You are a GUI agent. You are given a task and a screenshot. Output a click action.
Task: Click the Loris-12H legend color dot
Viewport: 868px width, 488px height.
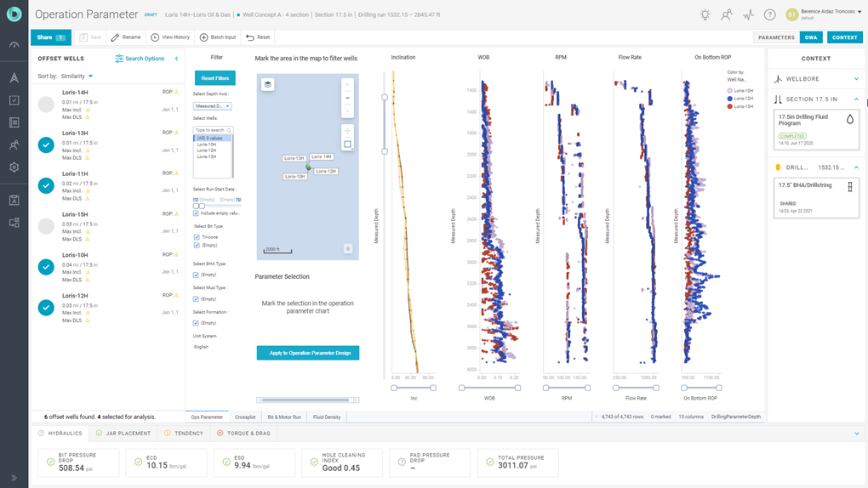click(x=729, y=99)
